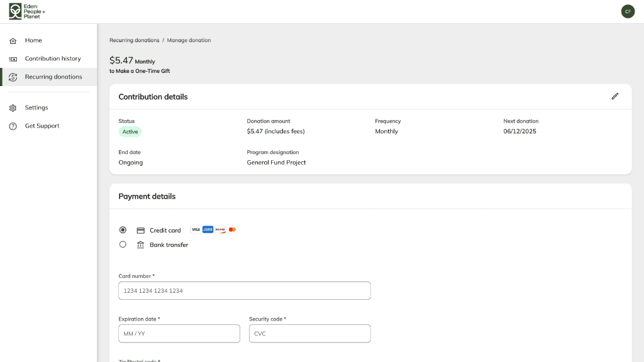The width and height of the screenshot is (644, 362).
Task: Click the Home house icon
Action: (13, 41)
